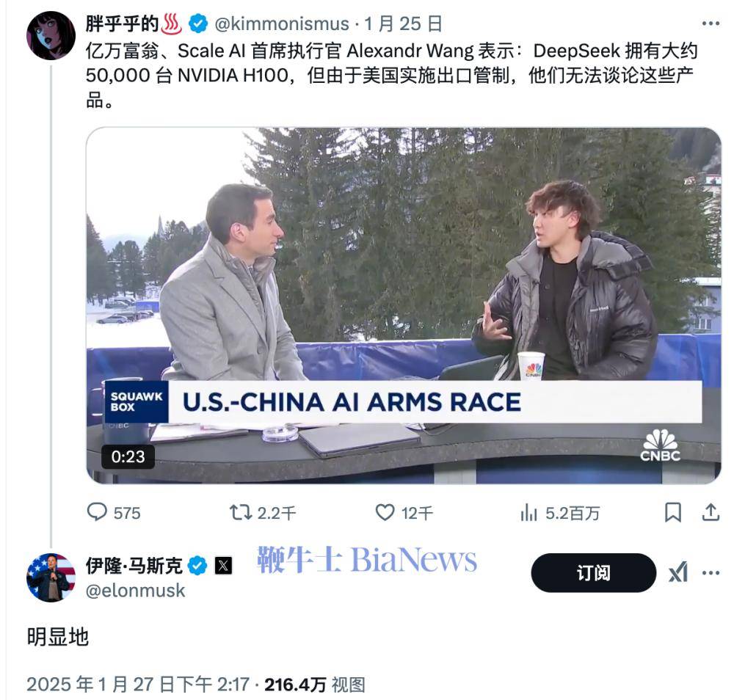Open more options menu on top tweet
This screenshot has height=700, width=734.
click(711, 23)
